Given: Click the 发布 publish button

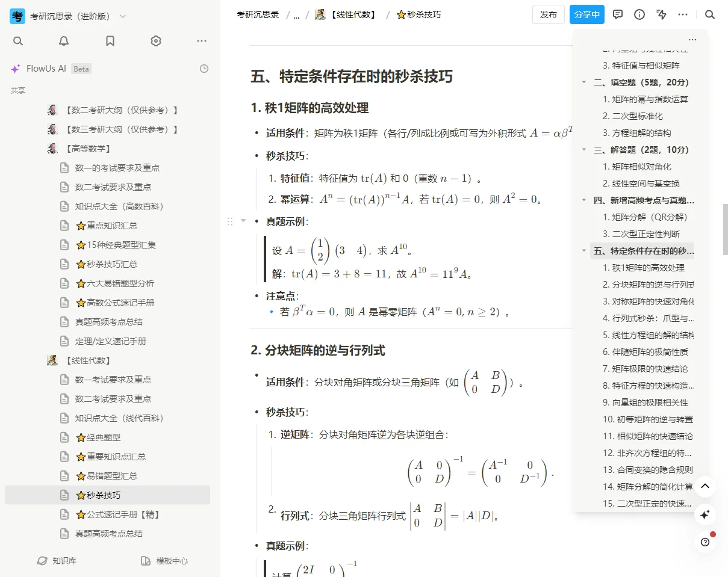Looking at the screenshot, I should click(x=549, y=14).
